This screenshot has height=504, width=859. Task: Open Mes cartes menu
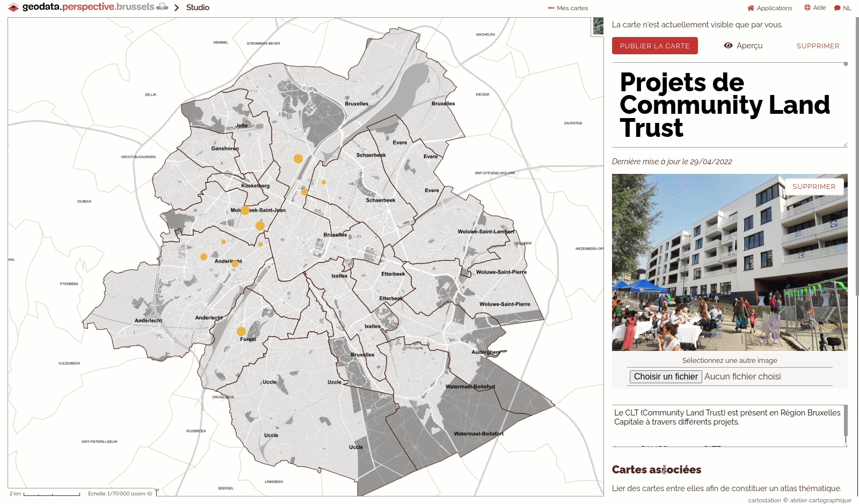(572, 8)
